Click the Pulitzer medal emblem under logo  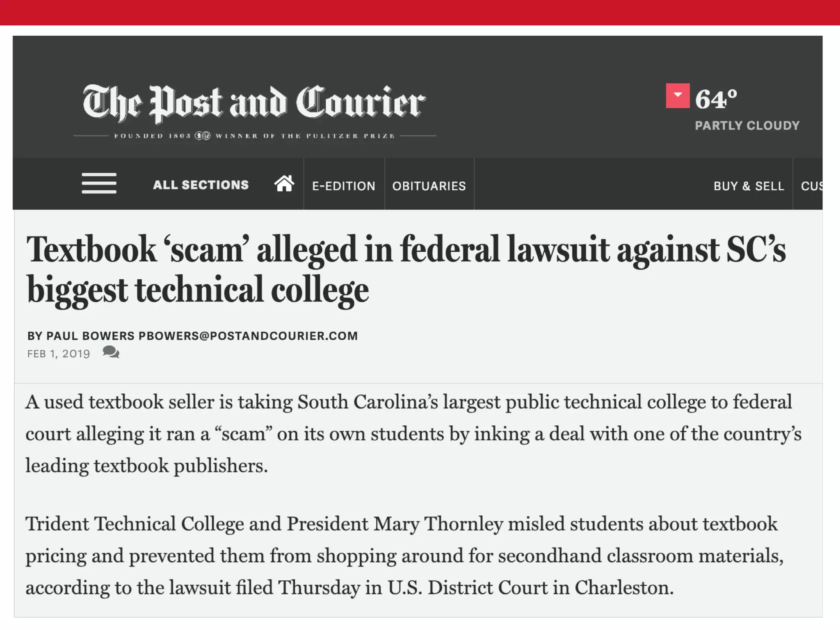coord(203,136)
